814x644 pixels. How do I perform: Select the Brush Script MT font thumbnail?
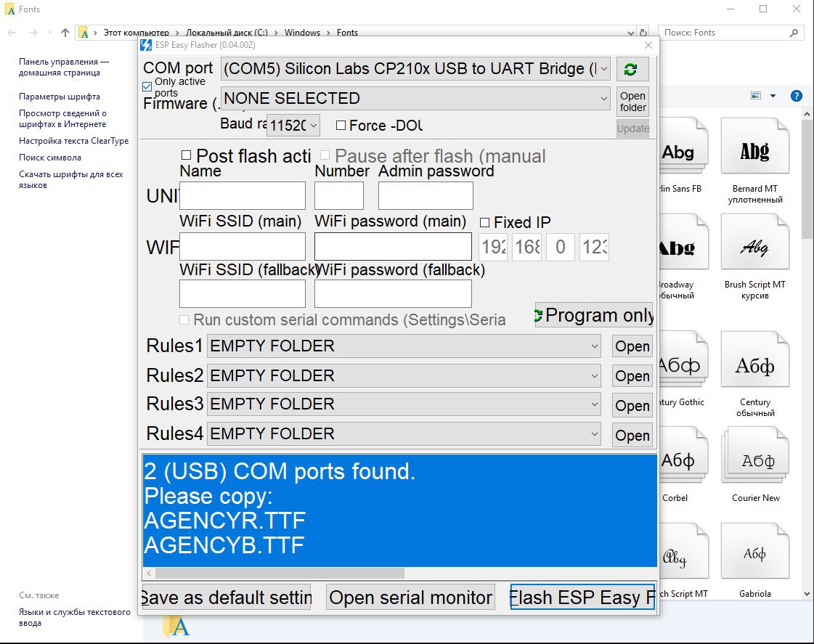[x=754, y=242]
